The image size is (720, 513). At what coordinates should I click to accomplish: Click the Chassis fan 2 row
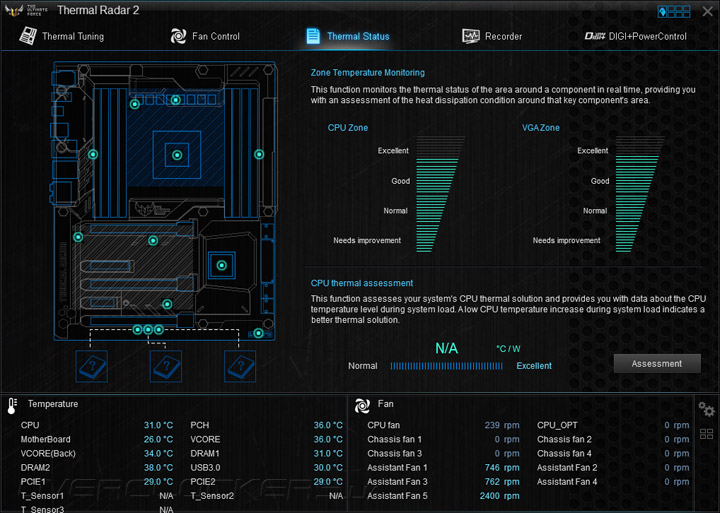pyautogui.click(x=613, y=440)
